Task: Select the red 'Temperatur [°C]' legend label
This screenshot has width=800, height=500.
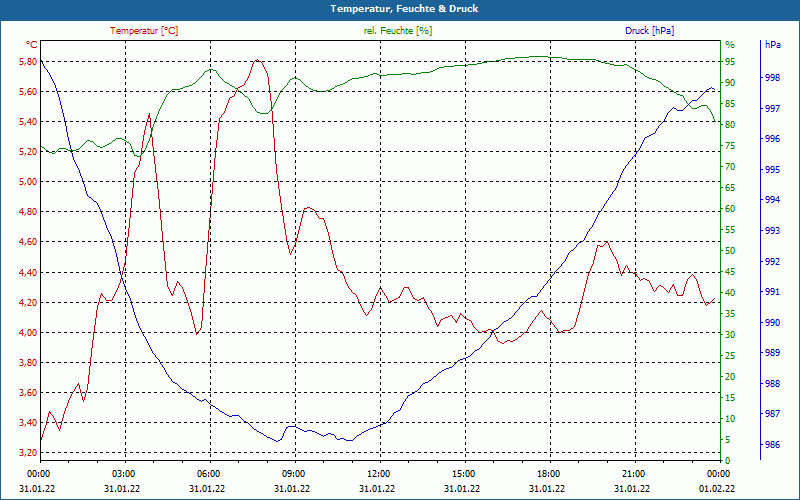Action: pos(144,31)
